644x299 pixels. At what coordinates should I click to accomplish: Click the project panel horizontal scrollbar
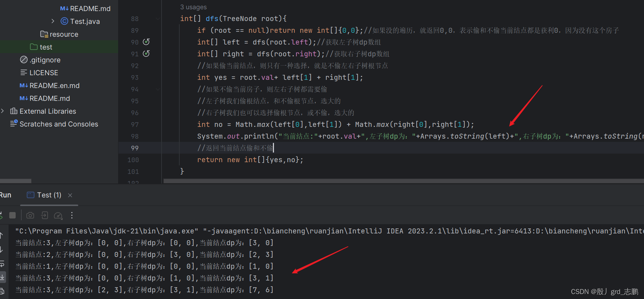[16, 181]
